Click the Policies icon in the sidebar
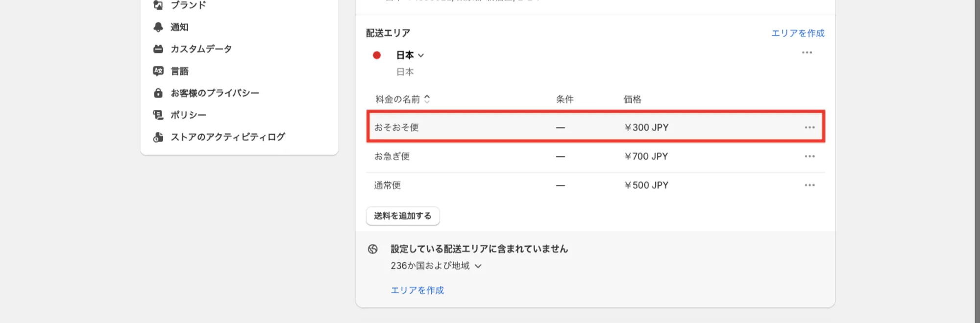This screenshot has height=323, width=980. point(158,115)
